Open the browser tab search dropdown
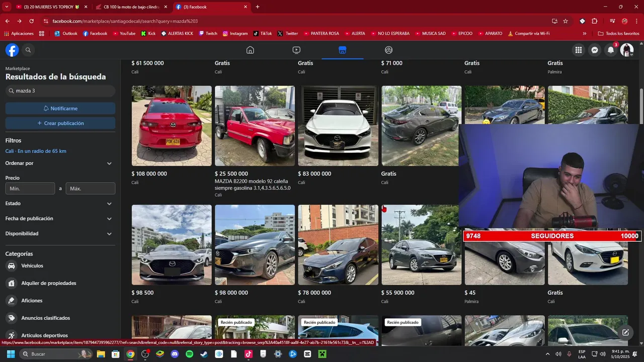Viewport: 644px width, 362px height. pos(7,7)
